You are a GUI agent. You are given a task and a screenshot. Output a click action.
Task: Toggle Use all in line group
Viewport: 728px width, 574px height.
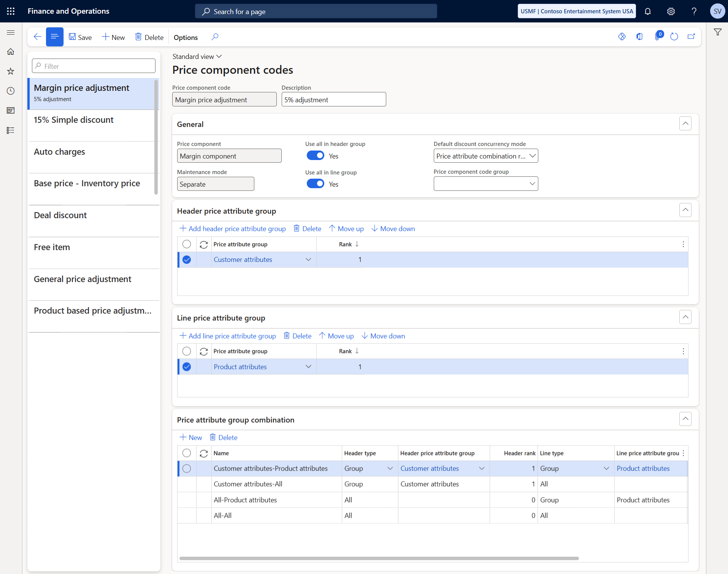(316, 184)
